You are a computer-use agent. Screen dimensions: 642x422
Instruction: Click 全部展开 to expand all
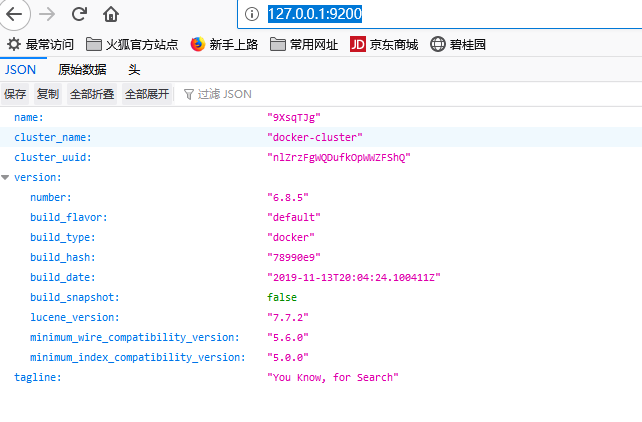(x=147, y=94)
